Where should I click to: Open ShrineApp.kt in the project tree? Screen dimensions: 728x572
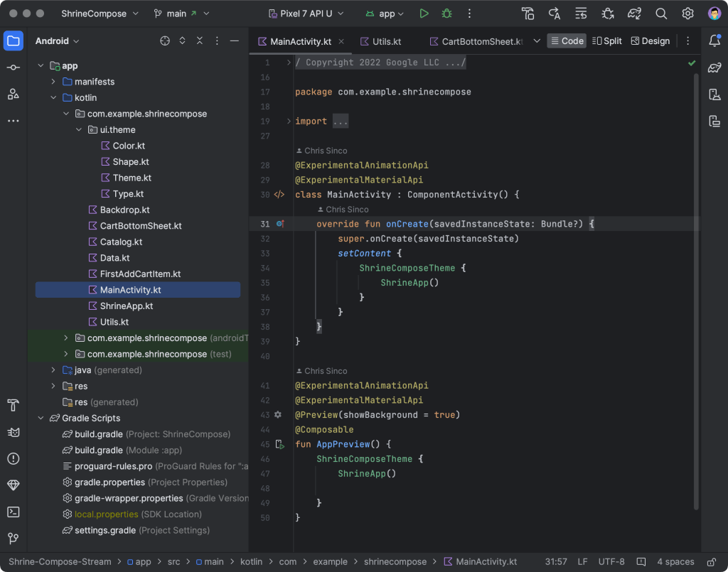coord(126,306)
